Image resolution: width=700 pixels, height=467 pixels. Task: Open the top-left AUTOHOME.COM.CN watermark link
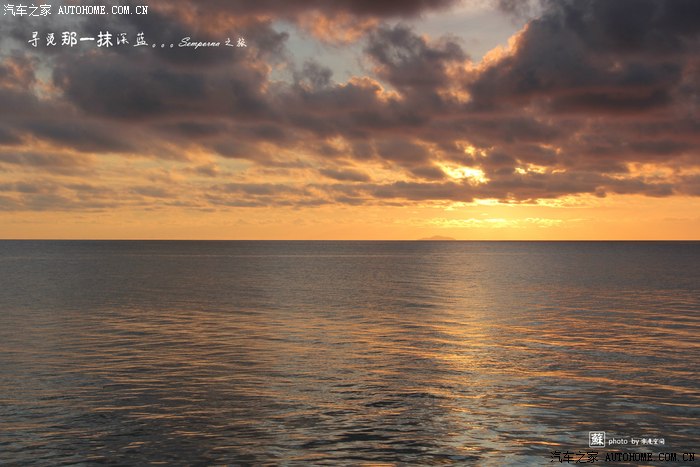click(102, 10)
